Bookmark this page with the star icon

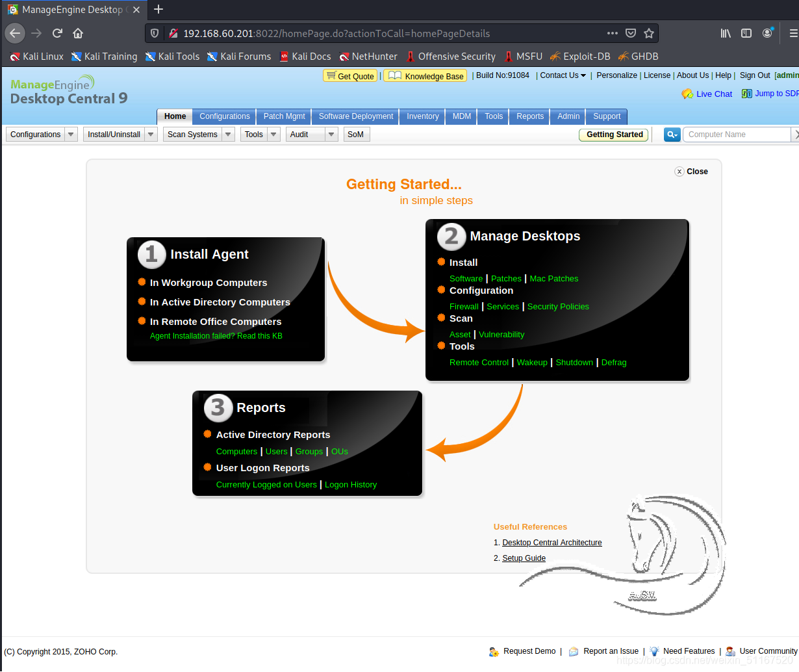click(x=648, y=33)
